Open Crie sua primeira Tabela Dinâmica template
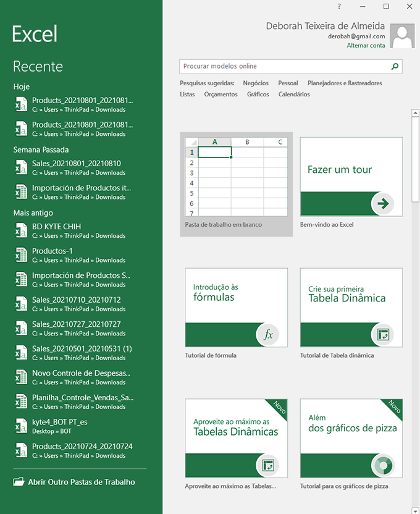 click(x=351, y=308)
